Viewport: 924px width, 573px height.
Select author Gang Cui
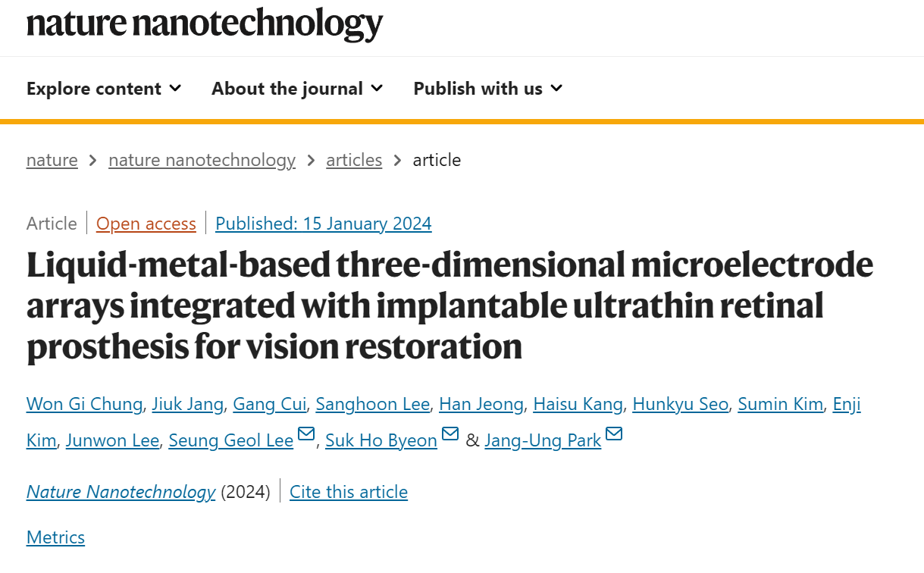tap(270, 404)
